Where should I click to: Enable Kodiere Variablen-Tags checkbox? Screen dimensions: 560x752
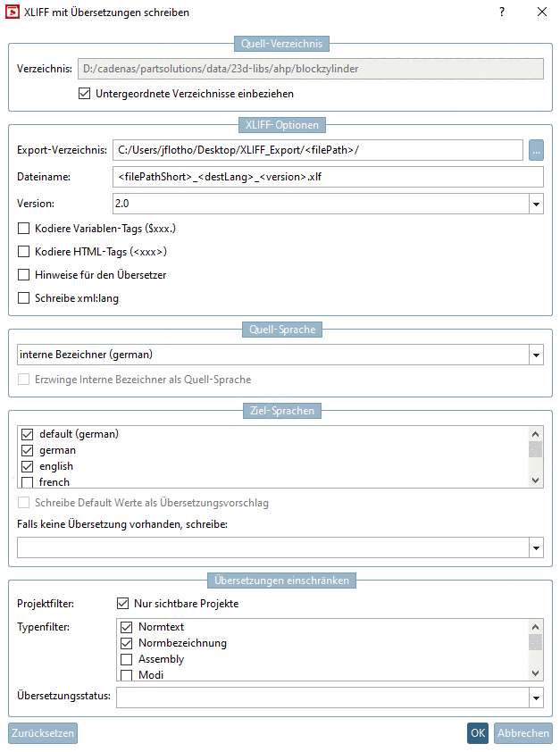pyautogui.click(x=24, y=229)
